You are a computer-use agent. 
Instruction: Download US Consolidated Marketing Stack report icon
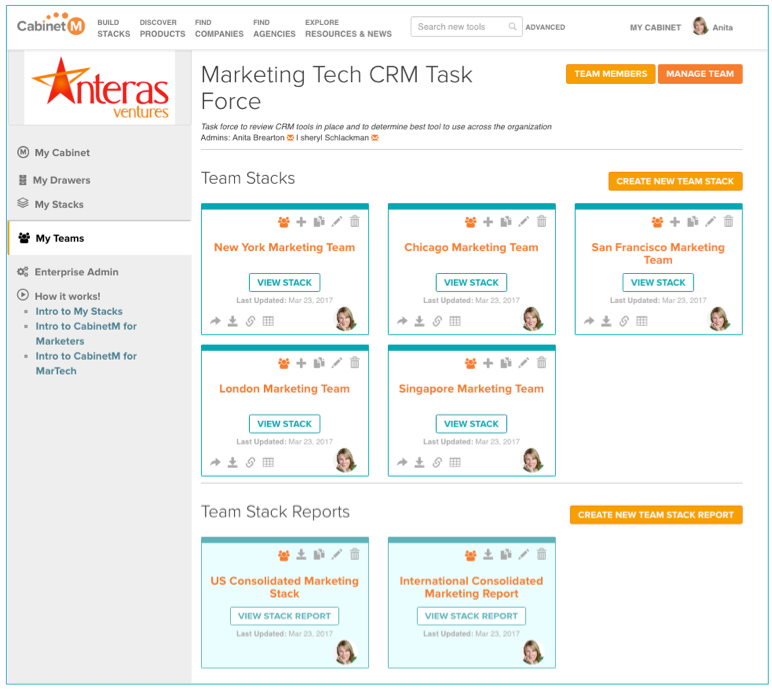click(x=301, y=555)
